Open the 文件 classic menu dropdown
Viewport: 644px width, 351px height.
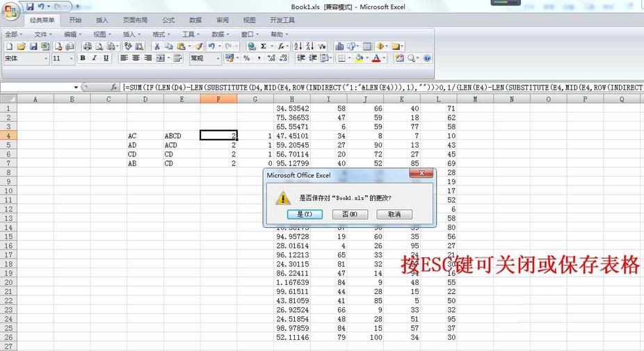(x=43, y=34)
